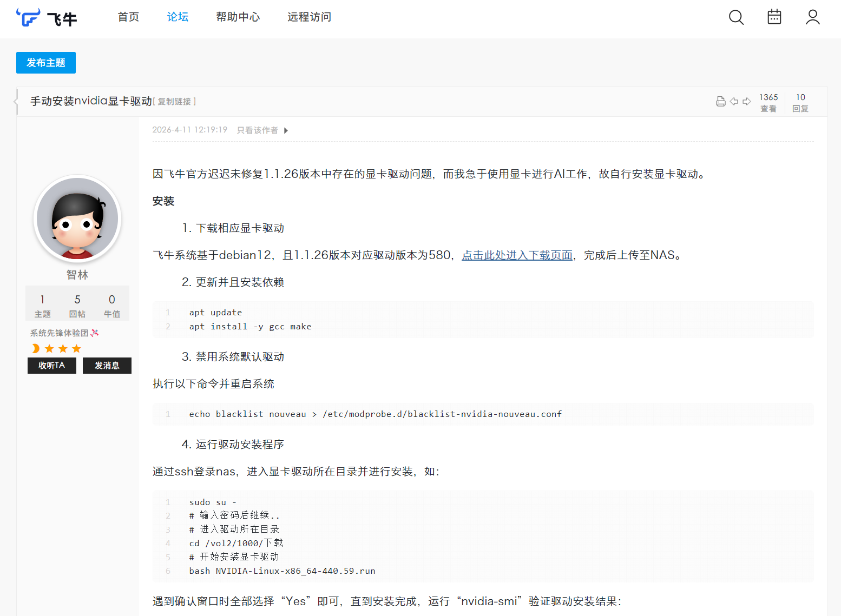The height and width of the screenshot is (616, 841).
Task: Expand the triangle next to 只看该作者
Action: (286, 130)
